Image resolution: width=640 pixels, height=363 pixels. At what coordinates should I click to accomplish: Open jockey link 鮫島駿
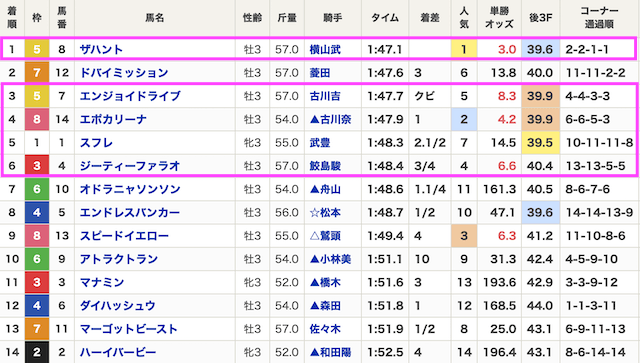[325, 166]
